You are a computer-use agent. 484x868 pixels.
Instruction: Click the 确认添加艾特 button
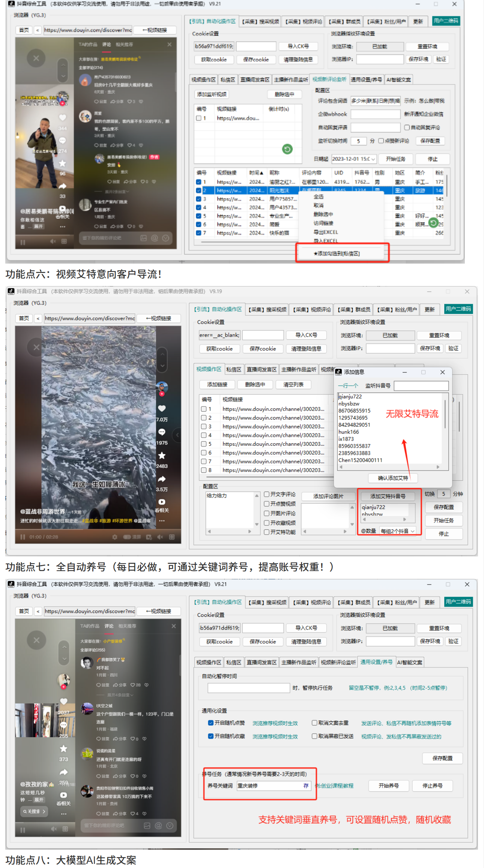(393, 478)
